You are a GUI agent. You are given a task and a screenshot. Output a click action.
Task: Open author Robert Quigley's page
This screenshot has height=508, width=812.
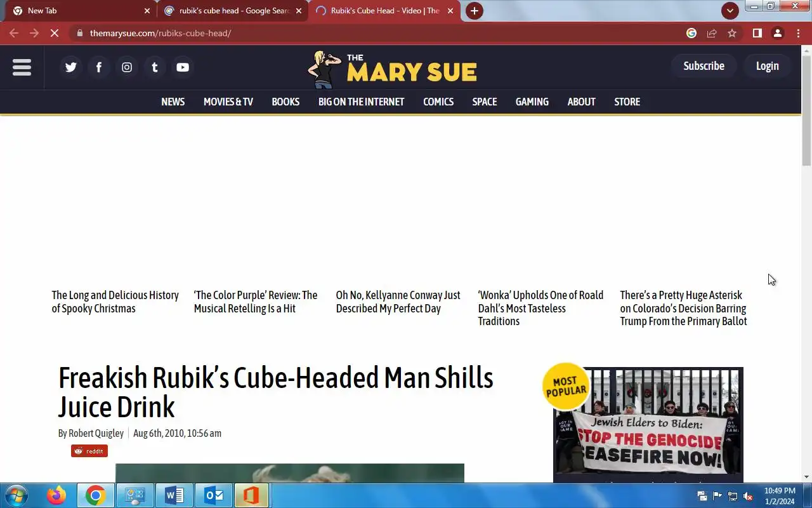point(96,433)
